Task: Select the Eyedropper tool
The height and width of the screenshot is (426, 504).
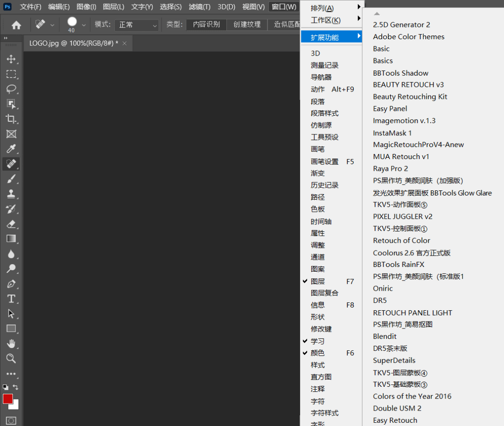Action: [x=11, y=149]
